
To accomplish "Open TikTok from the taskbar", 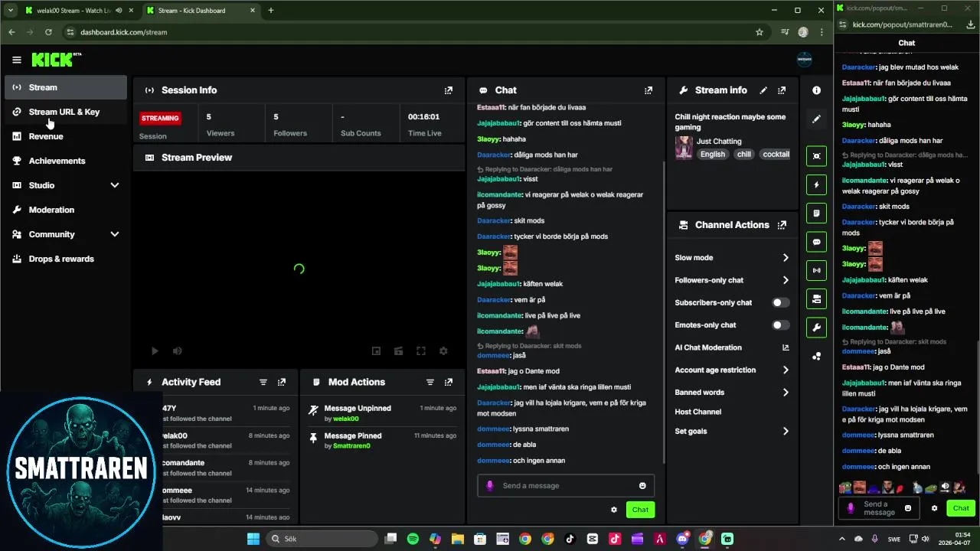I will click(x=570, y=539).
